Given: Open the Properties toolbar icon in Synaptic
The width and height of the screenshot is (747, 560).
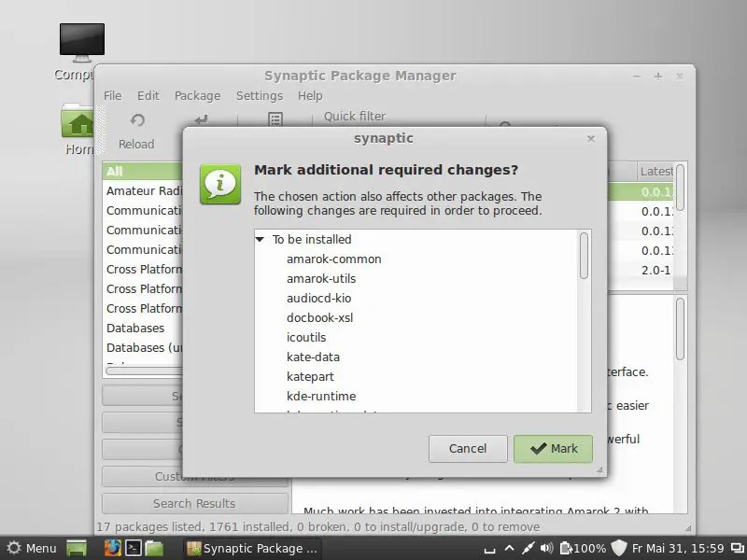Looking at the screenshot, I should [x=275, y=119].
